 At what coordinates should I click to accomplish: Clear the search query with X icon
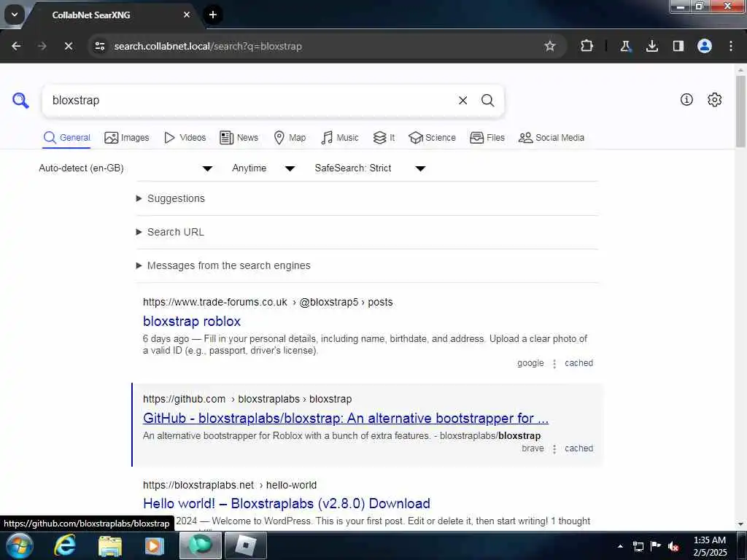462,101
